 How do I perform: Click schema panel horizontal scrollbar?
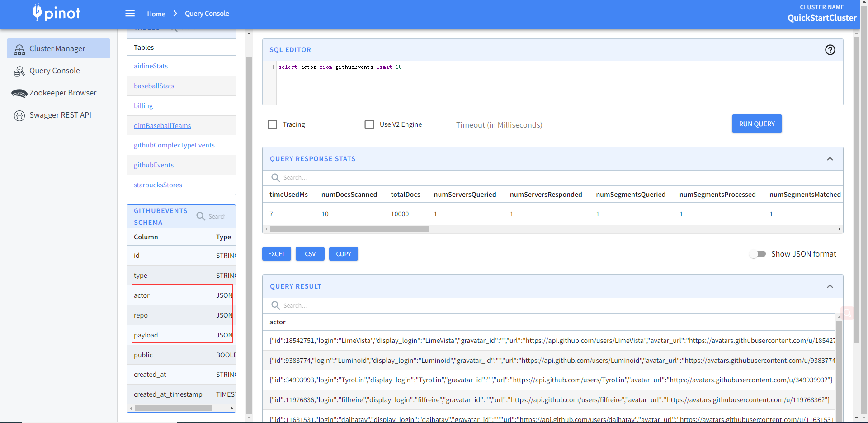[173, 408]
